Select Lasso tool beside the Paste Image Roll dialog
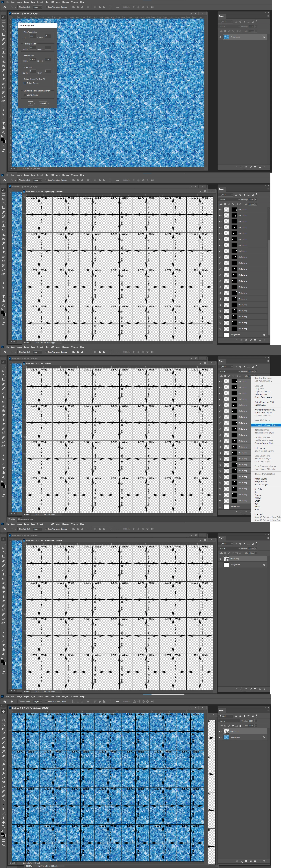The image size is (281, 868). (3, 26)
